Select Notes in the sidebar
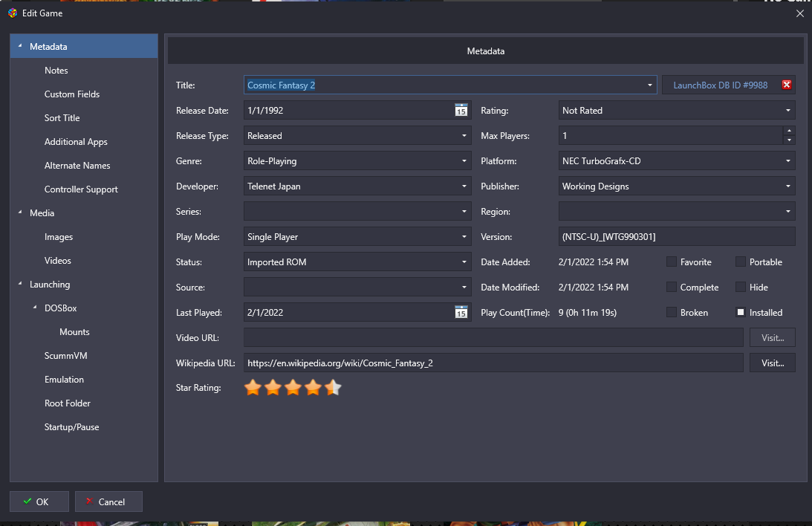The height and width of the screenshot is (526, 812). click(56, 71)
